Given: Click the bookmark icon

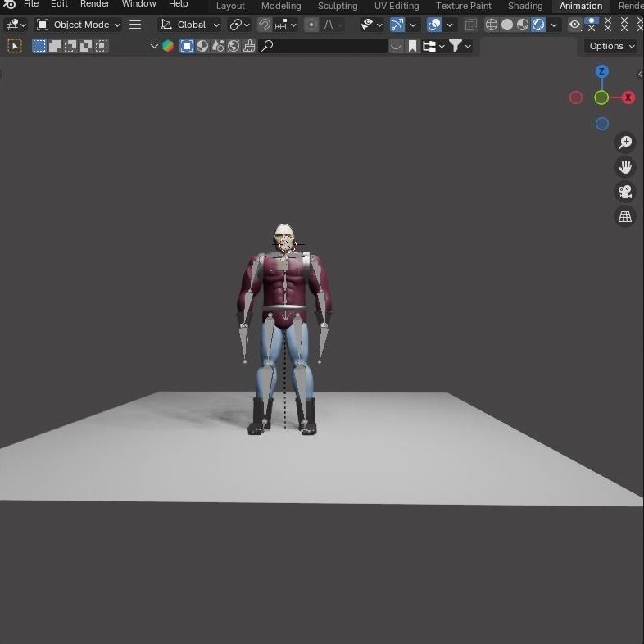Looking at the screenshot, I should pyautogui.click(x=412, y=46).
